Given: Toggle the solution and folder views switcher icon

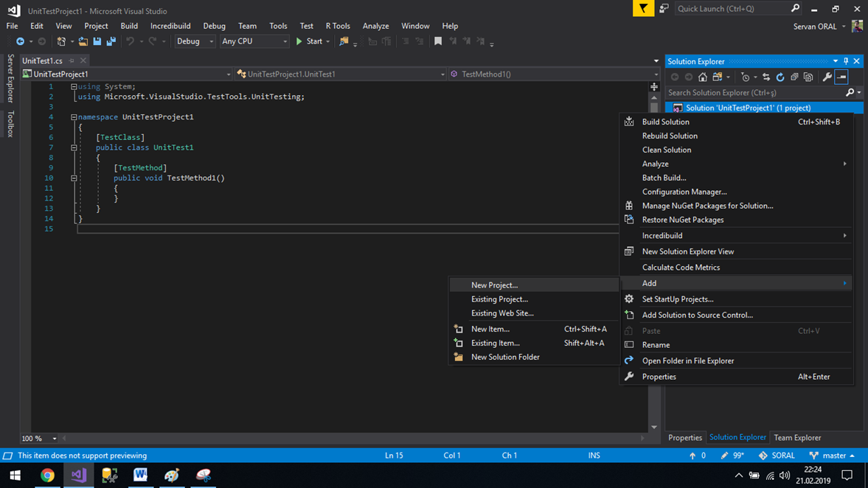Looking at the screenshot, I should 718,77.
